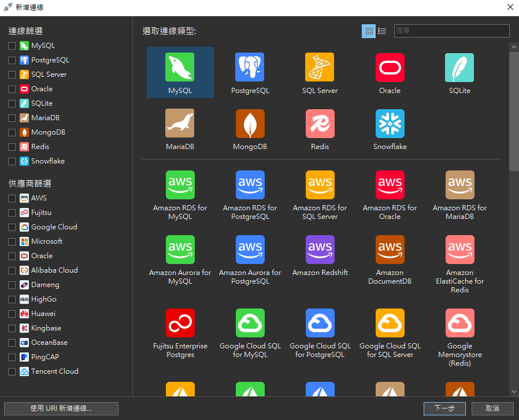Check the Tencent Cloud vendor filter
This screenshot has height=420, width=519.
(12, 371)
